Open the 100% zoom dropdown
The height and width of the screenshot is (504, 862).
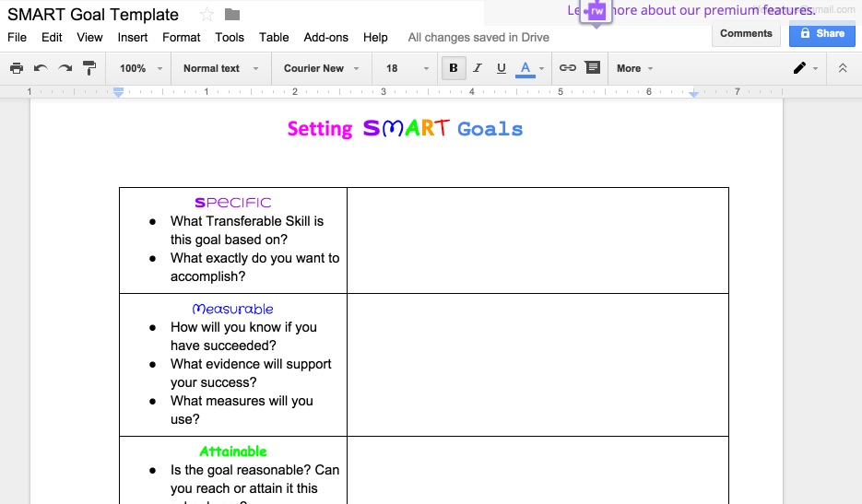141,68
